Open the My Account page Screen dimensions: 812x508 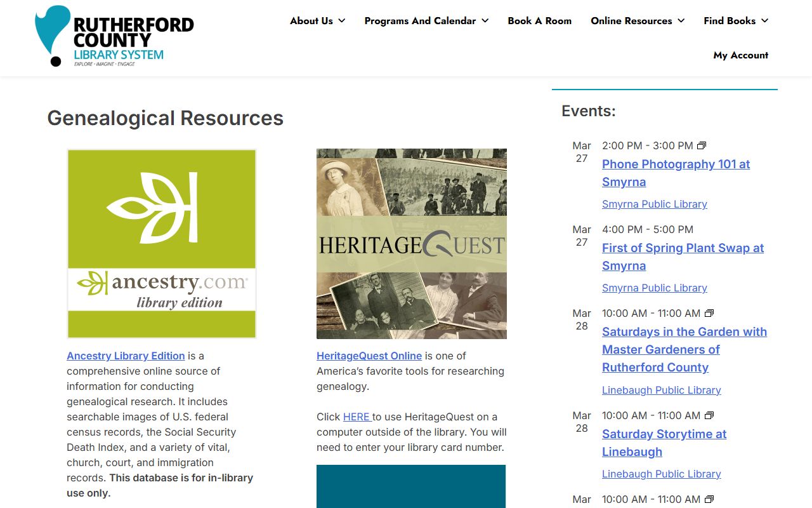[741, 55]
